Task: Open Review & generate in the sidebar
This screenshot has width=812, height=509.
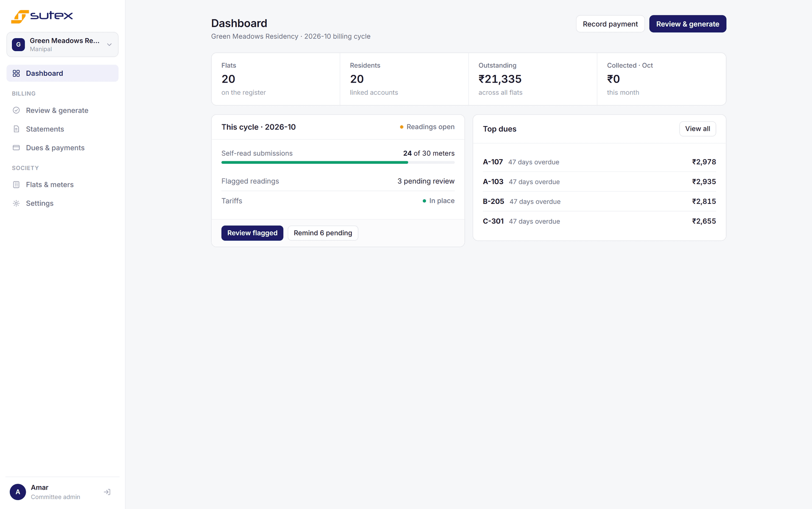Action: (63, 110)
